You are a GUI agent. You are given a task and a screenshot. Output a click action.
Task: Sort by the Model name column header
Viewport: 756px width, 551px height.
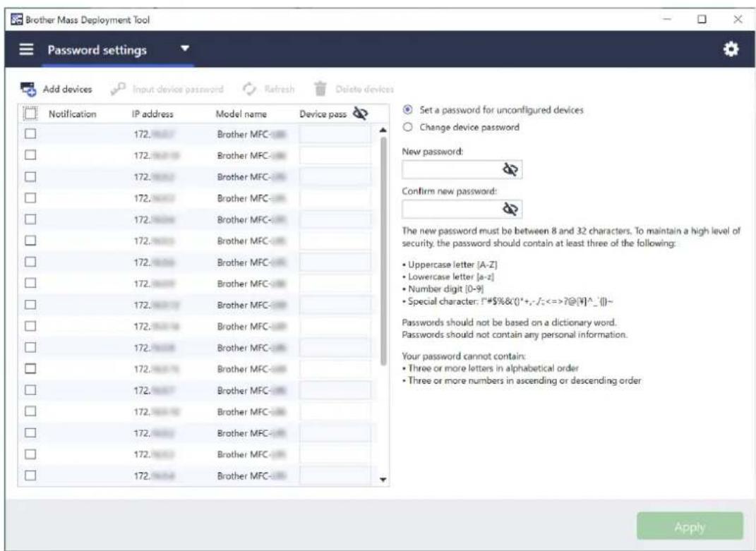(x=241, y=114)
